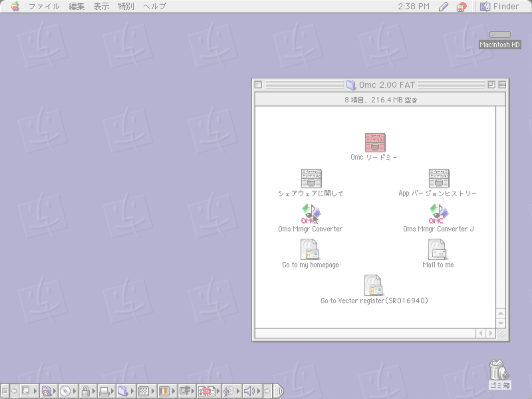Screen dimensions: 532x399
Task: Click the control strip scroll-right arrow
Action: pos(267,391)
